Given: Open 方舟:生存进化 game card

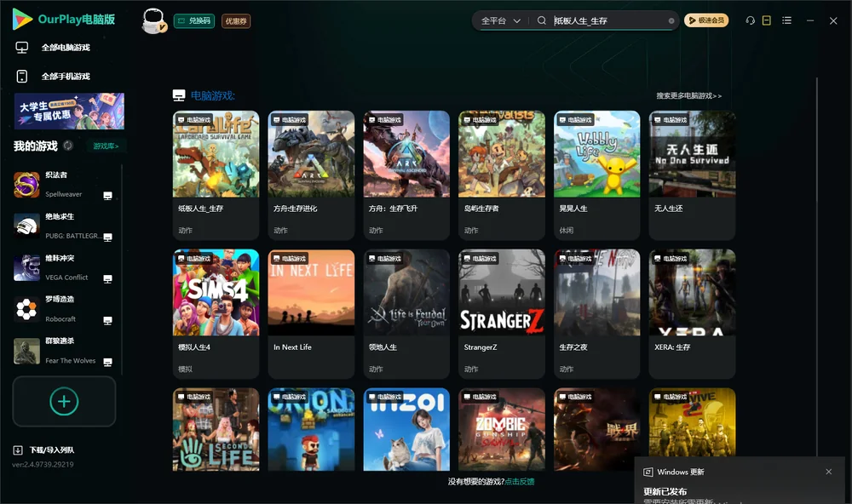Looking at the screenshot, I should tap(311, 175).
